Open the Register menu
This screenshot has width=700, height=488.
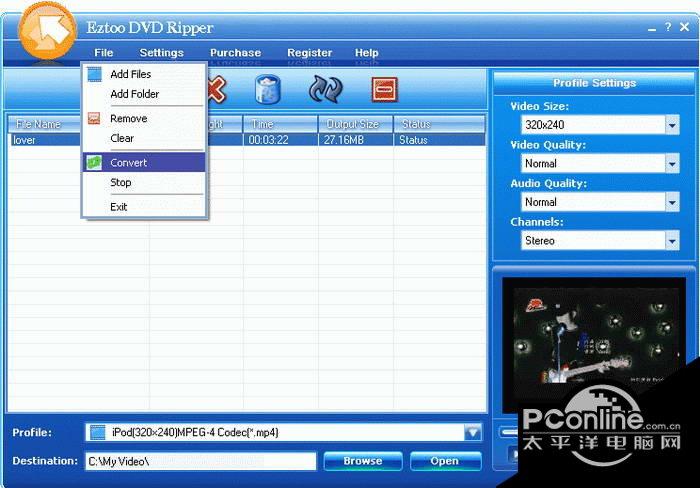pos(309,53)
